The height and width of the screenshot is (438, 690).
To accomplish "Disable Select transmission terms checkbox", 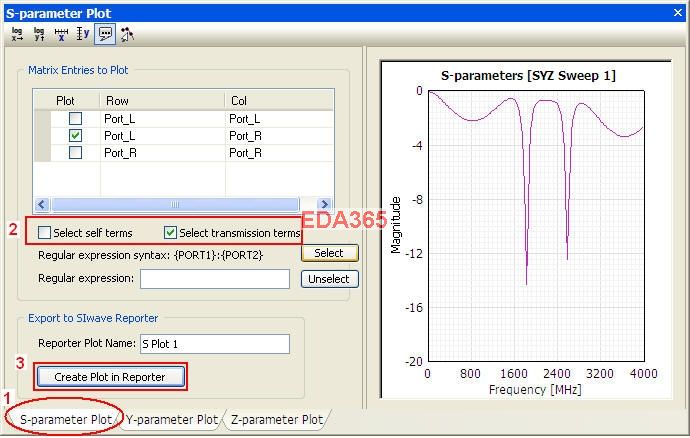I will click(170, 232).
